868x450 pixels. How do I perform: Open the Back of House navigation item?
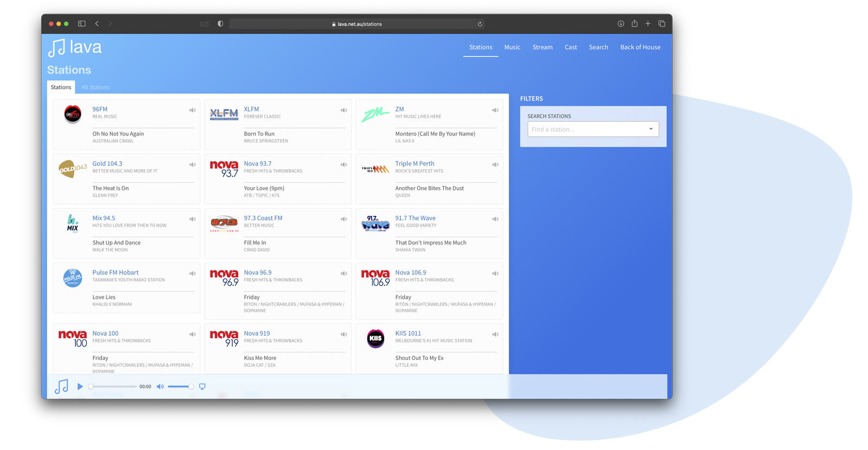point(640,47)
